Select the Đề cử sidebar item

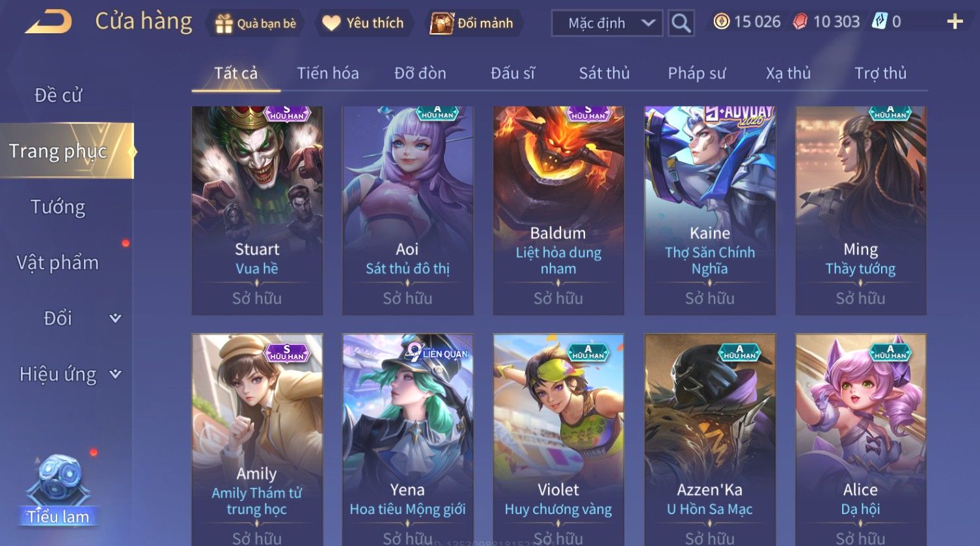pyautogui.click(x=58, y=95)
